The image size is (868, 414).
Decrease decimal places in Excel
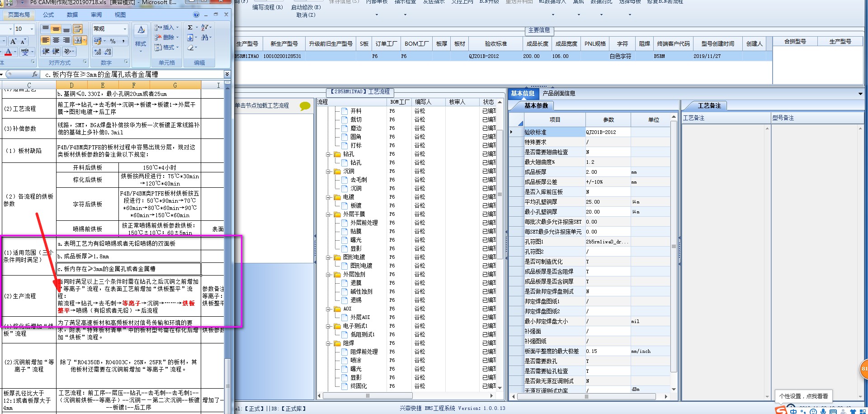click(x=108, y=52)
